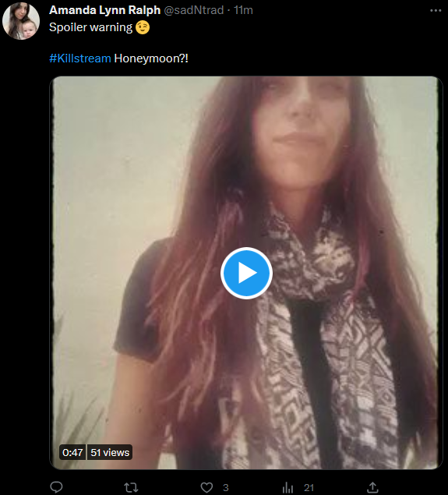
Task: Click the 11m timestamp of the tweet
Action: coord(243,10)
